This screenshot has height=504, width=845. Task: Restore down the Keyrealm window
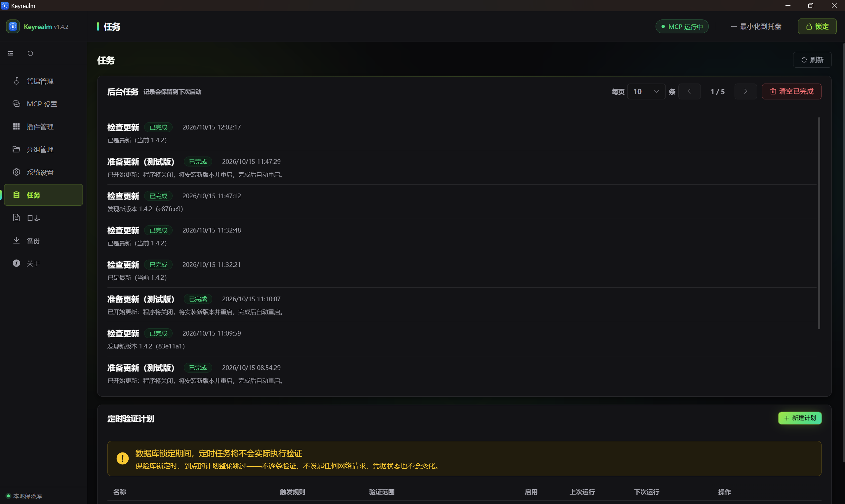pyautogui.click(x=811, y=5)
